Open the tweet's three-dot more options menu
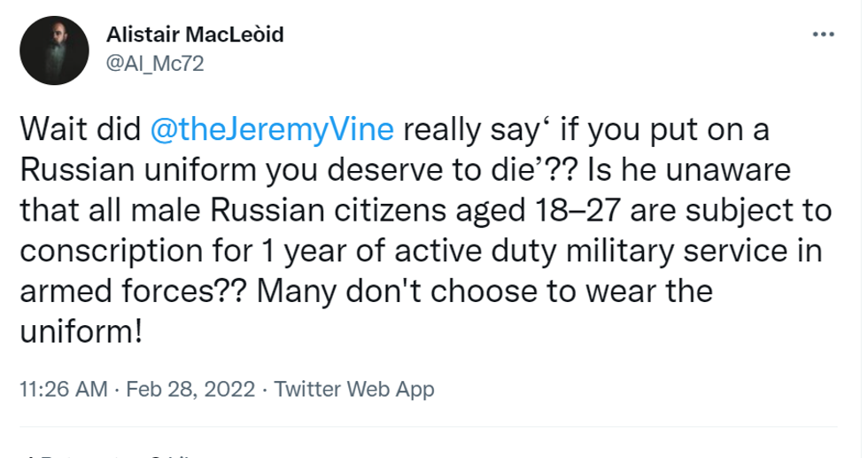868x458 pixels. click(823, 36)
